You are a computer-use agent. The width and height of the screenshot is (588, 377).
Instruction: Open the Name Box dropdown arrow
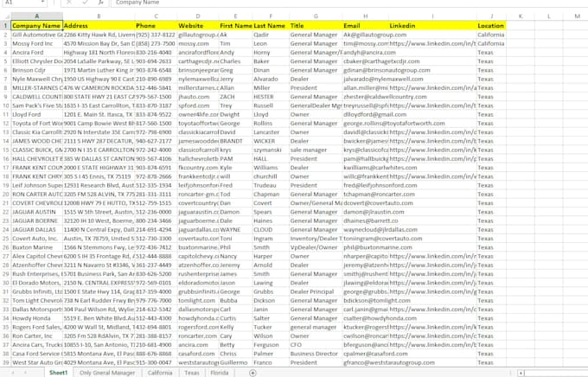42,3
